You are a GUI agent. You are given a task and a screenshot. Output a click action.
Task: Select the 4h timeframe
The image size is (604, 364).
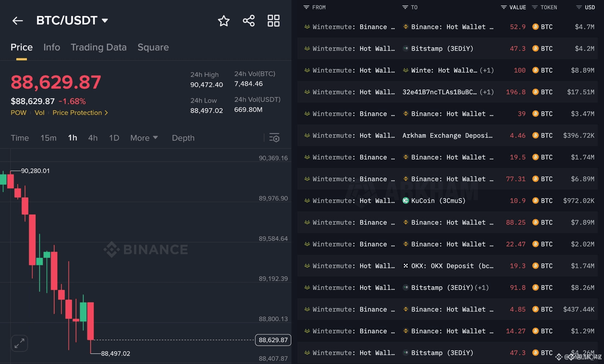(93, 138)
